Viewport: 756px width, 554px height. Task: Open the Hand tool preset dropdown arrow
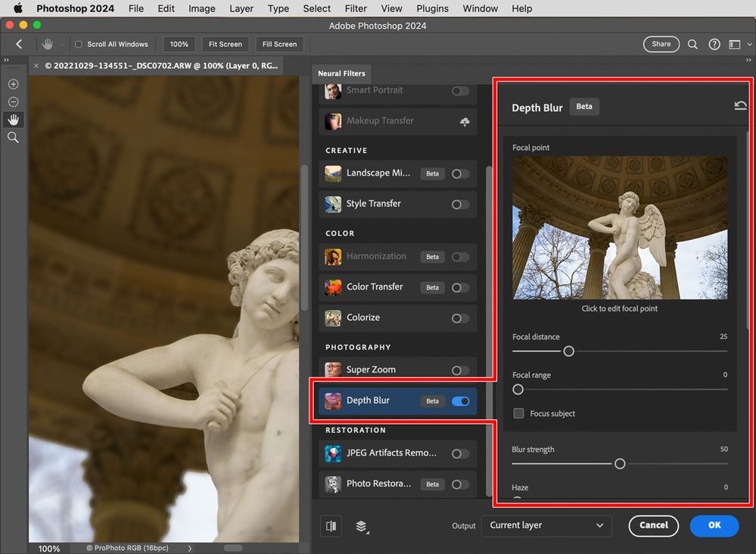(62, 45)
